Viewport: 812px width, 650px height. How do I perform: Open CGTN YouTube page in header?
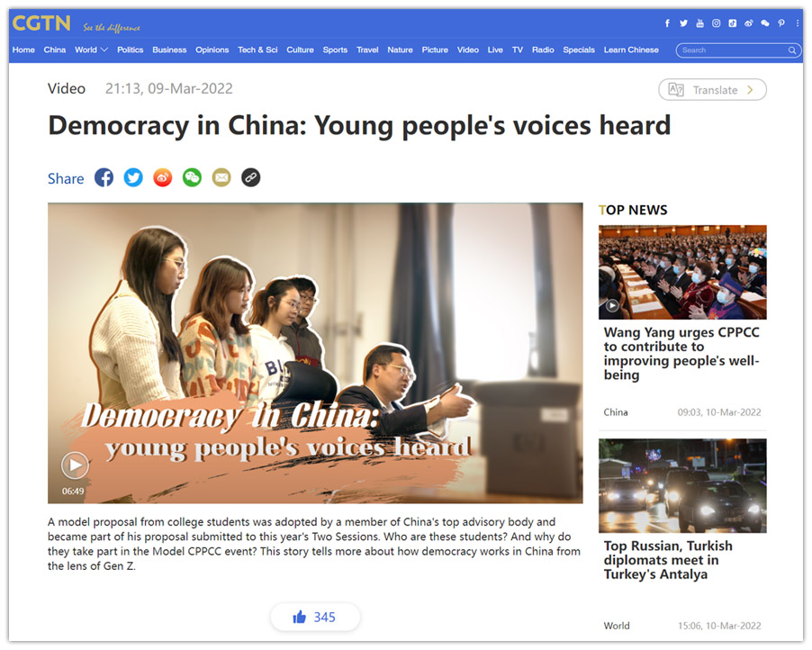click(699, 23)
